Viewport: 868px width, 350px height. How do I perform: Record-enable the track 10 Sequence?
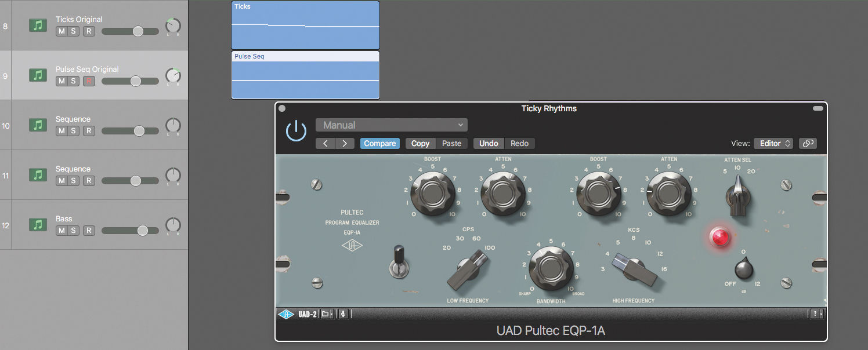pyautogui.click(x=88, y=131)
